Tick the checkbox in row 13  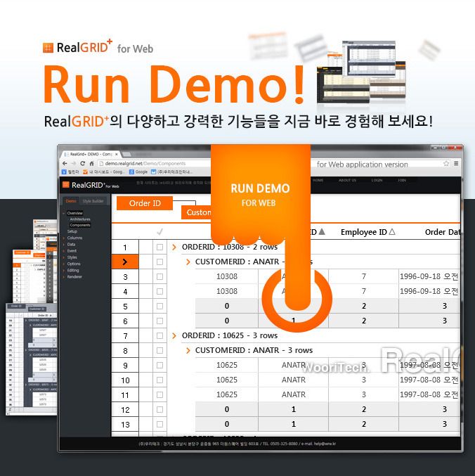[160, 424]
